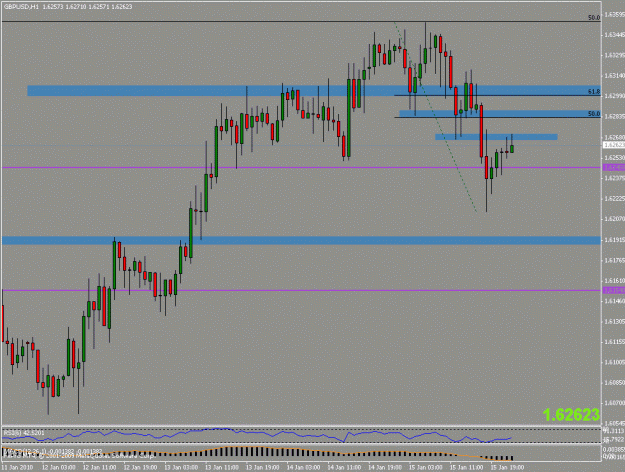Click the 1.60700 price axis label

click(x=614, y=403)
